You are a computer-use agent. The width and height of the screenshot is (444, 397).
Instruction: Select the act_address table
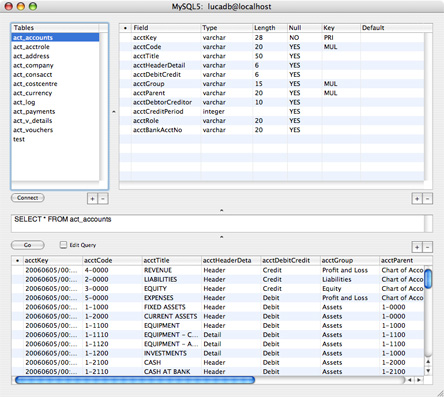click(55, 56)
